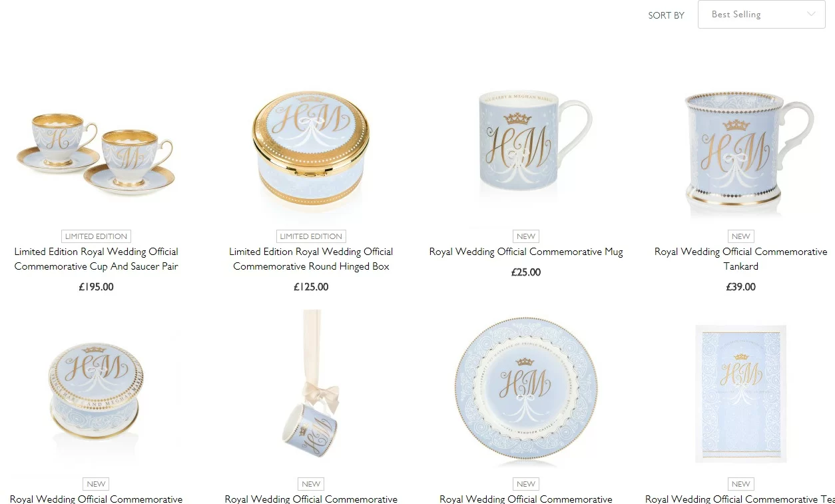Click the NEW badge above Tankard title
Screen dimensions: 835x504
pos(741,236)
